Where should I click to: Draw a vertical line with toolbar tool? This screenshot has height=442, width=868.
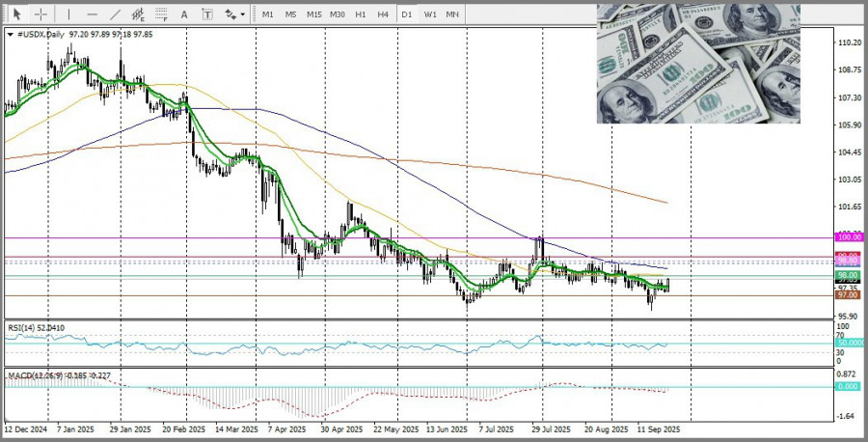(x=68, y=14)
